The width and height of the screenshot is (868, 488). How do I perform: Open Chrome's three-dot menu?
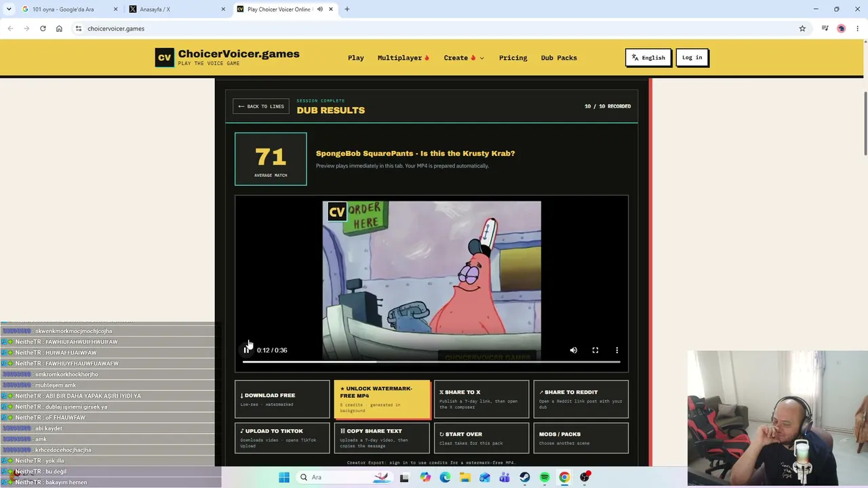[858, 28]
